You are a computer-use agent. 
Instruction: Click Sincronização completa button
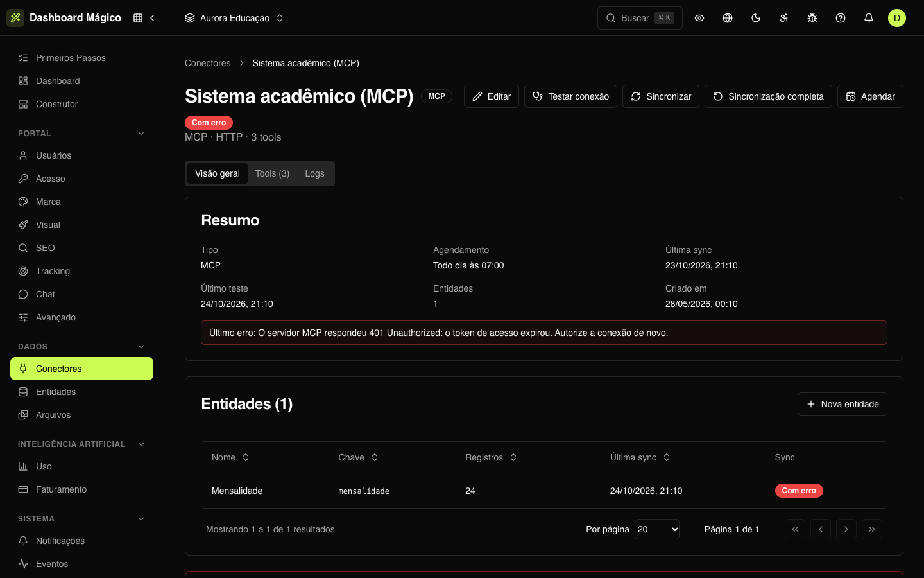point(768,96)
